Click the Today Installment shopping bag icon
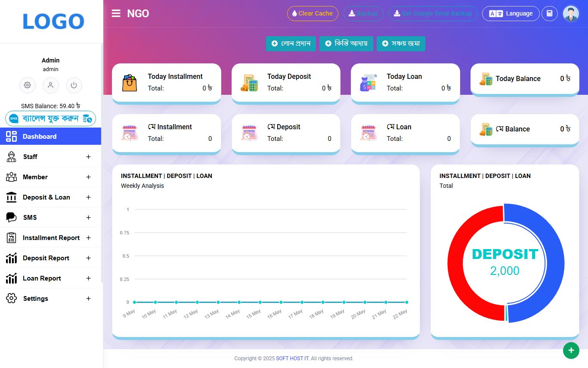The height and width of the screenshot is (368, 588). pyautogui.click(x=130, y=83)
